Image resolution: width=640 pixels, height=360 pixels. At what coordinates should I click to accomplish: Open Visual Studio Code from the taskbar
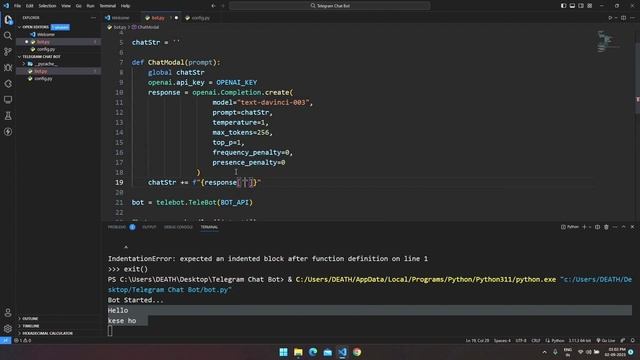coord(342,352)
